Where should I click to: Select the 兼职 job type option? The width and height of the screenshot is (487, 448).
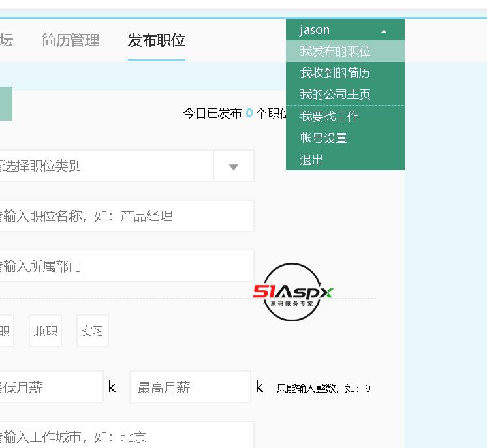click(46, 331)
